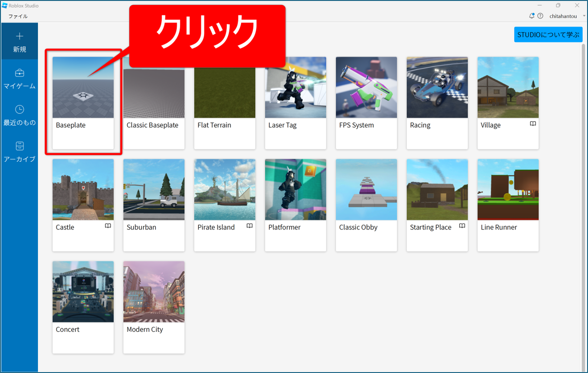Open マイゲーム (My Games) in the sidebar
Viewport: 588px width, 373px height.
(x=19, y=79)
